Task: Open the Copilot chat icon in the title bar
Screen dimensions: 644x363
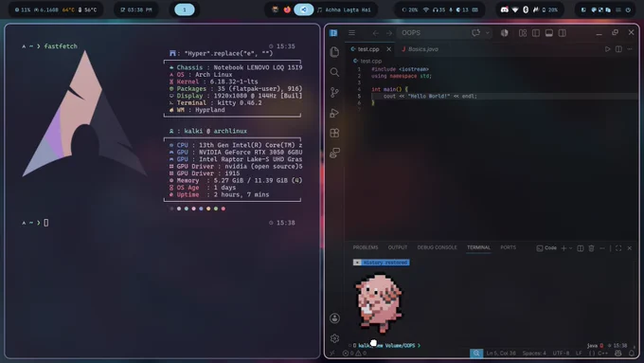Action: (475, 33)
